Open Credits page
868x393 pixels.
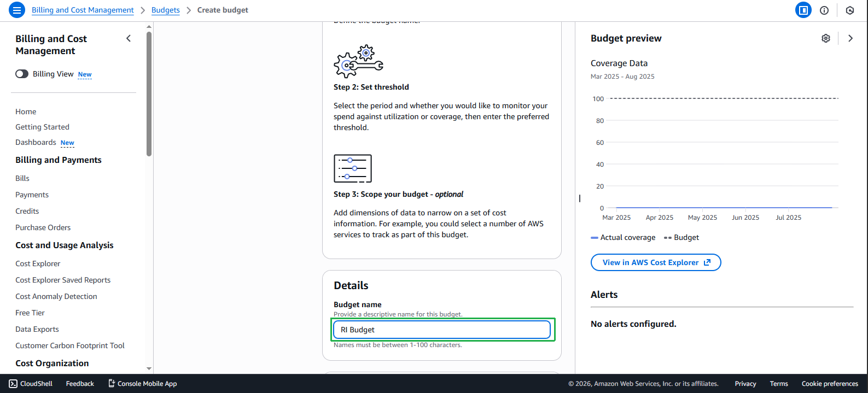(x=27, y=211)
